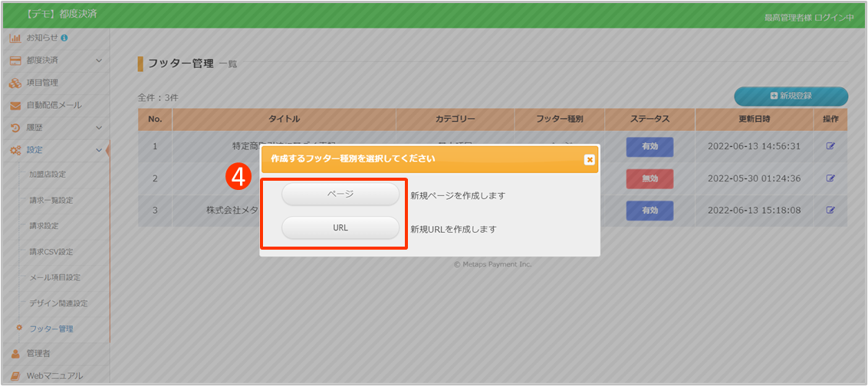868x386 pixels.
Task: Collapse the 設定 sidebar menu chevron
Action: [x=99, y=150]
